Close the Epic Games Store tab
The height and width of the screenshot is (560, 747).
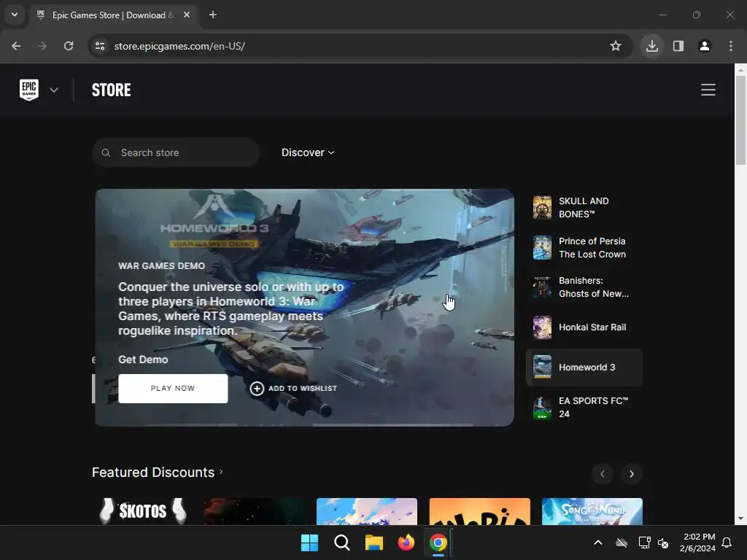[187, 15]
